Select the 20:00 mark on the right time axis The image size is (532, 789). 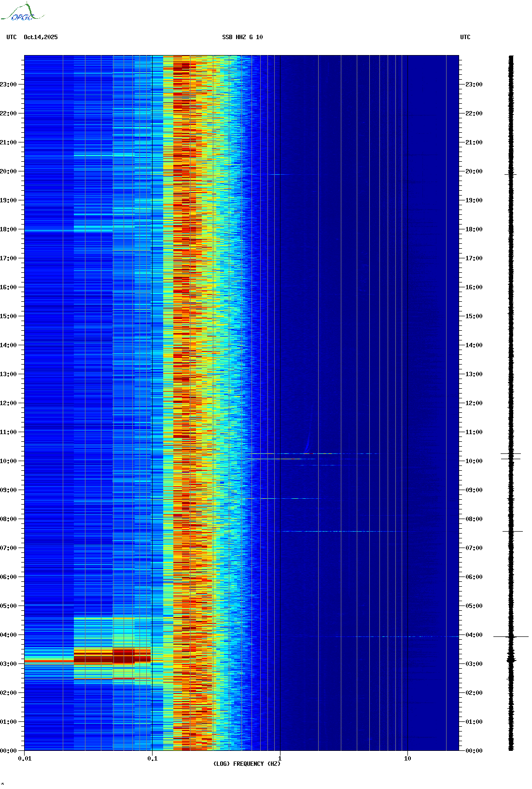coord(473,171)
